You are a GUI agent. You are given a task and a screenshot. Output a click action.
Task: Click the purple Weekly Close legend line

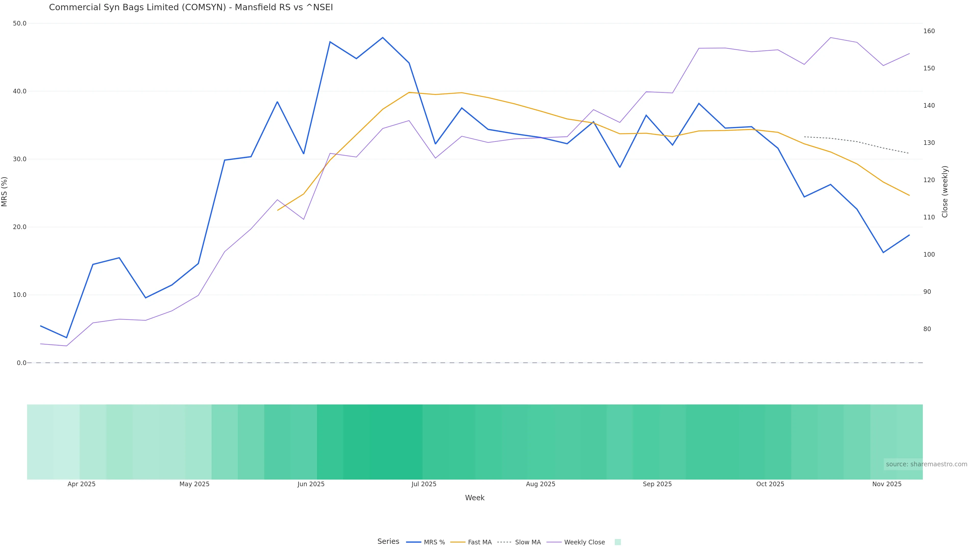554,542
